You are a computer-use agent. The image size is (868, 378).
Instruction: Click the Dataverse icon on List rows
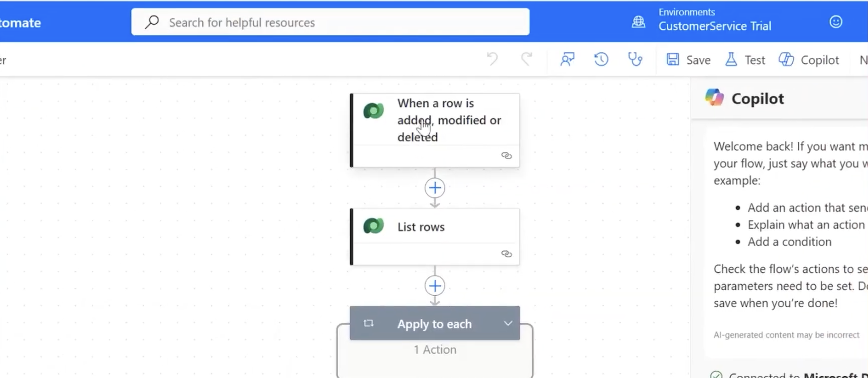point(373,226)
